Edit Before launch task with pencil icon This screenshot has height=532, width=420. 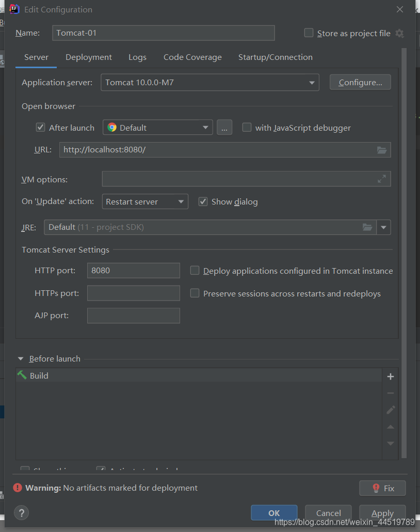[x=391, y=410]
